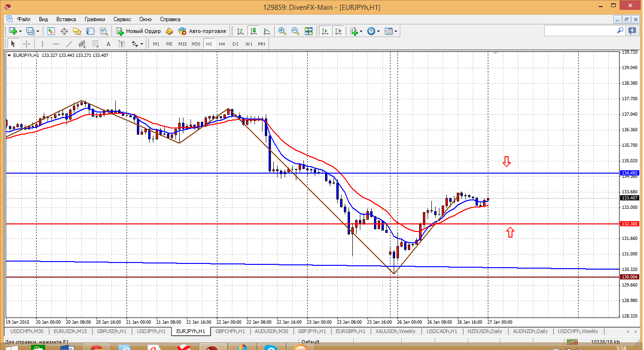The image size is (644, 350).
Task: Draw a vertical line tool
Action: tap(42, 44)
